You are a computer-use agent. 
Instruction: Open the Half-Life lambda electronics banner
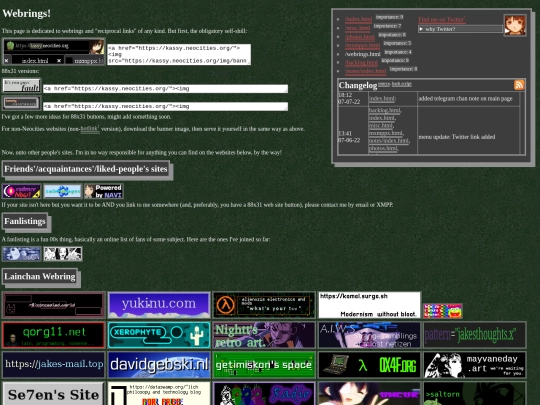pos(264,305)
